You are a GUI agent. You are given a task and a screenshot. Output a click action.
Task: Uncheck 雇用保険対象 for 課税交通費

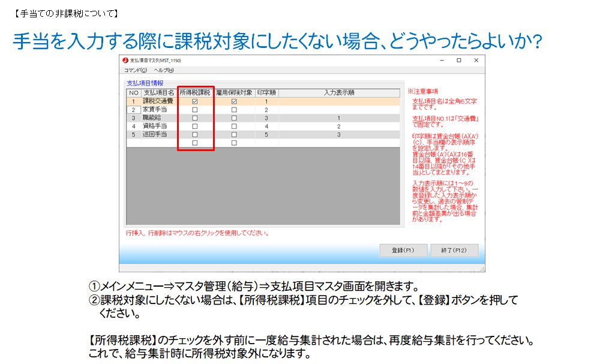click(x=234, y=102)
